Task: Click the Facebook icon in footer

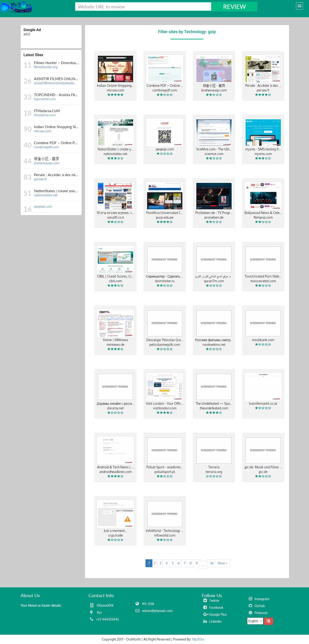Action: (x=205, y=607)
